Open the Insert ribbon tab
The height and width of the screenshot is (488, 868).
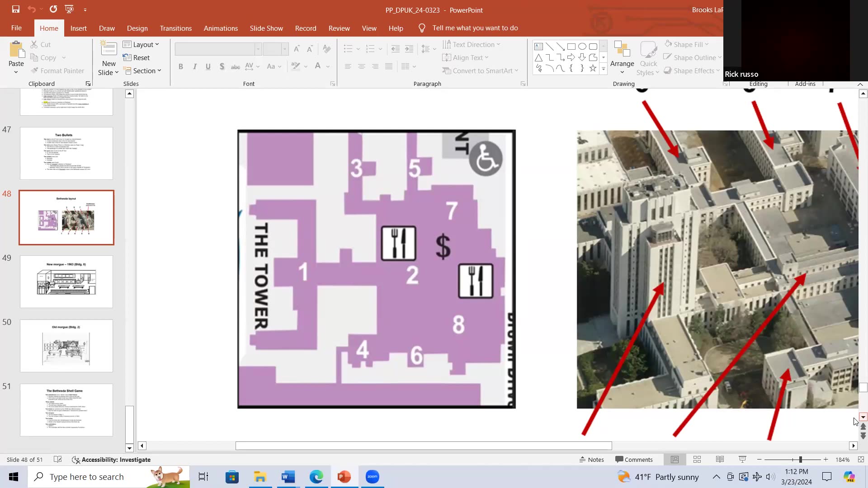pos(78,28)
